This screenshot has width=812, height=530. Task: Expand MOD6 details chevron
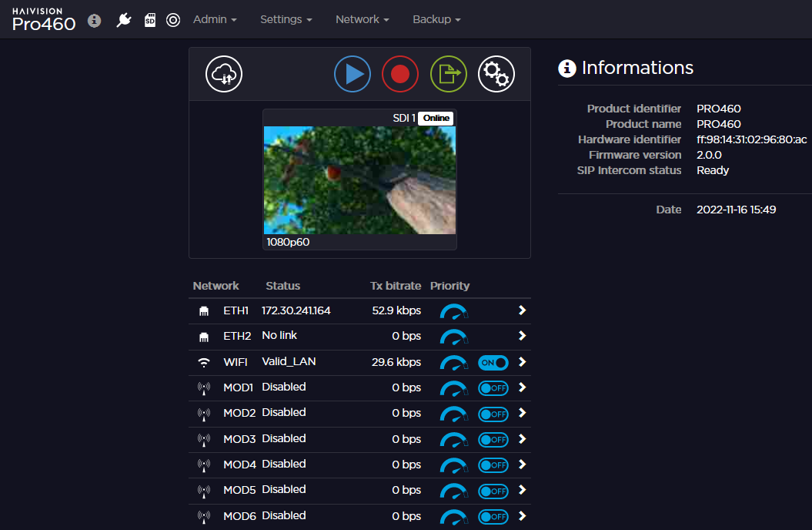click(522, 516)
